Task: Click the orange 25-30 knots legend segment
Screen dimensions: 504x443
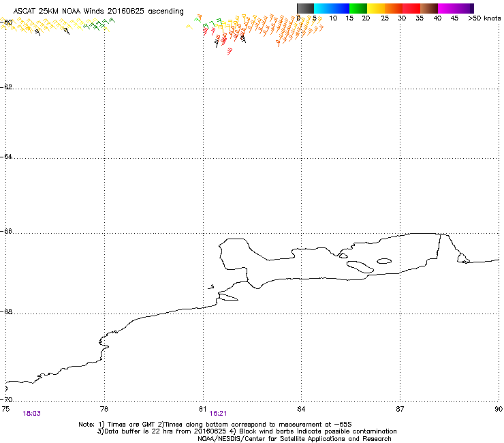Action: (394, 8)
